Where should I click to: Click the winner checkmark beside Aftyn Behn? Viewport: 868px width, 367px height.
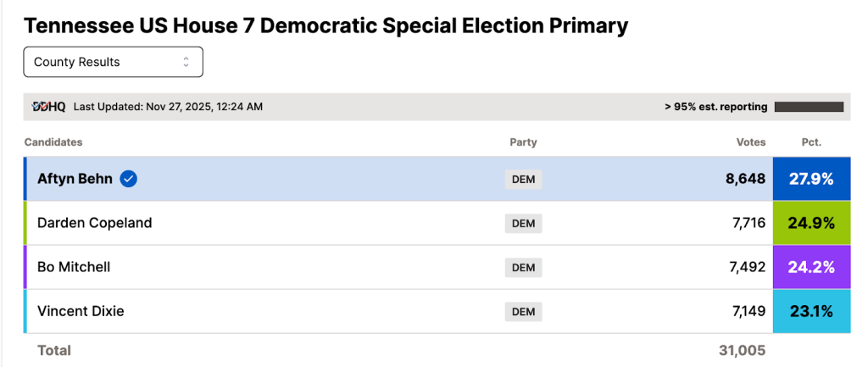click(x=129, y=179)
